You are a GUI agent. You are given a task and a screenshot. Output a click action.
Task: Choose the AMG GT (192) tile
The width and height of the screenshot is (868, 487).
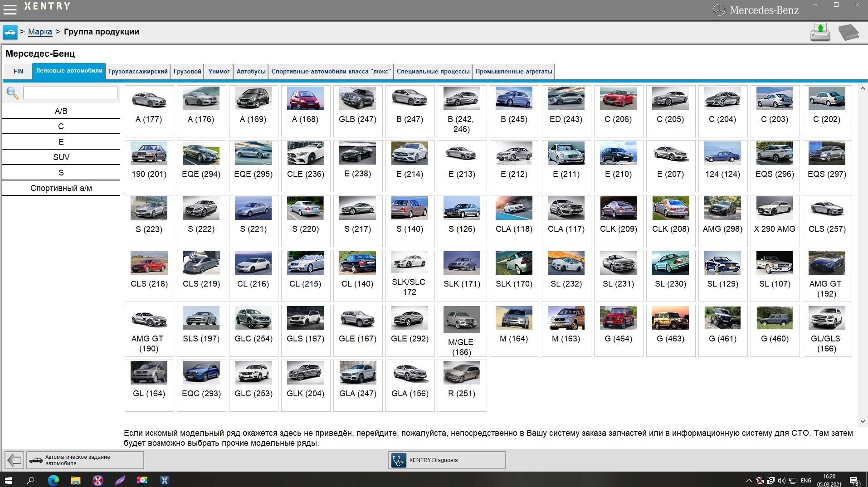(827, 276)
